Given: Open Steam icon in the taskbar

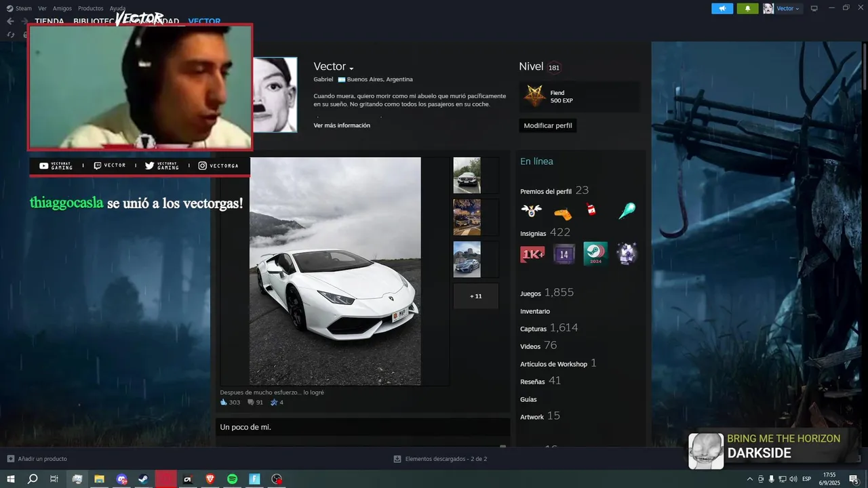Looking at the screenshot, I should (x=144, y=479).
